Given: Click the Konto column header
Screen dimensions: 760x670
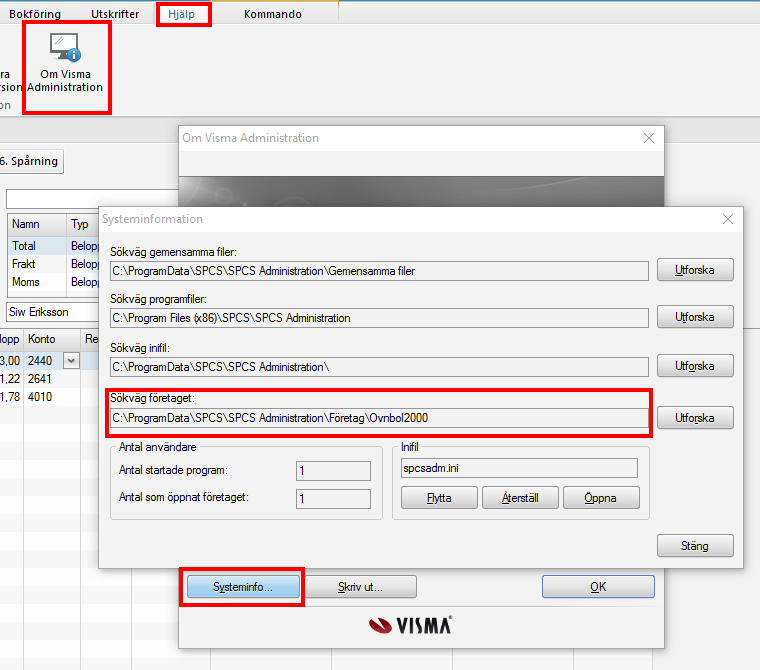Looking at the screenshot, I should coord(52,339).
